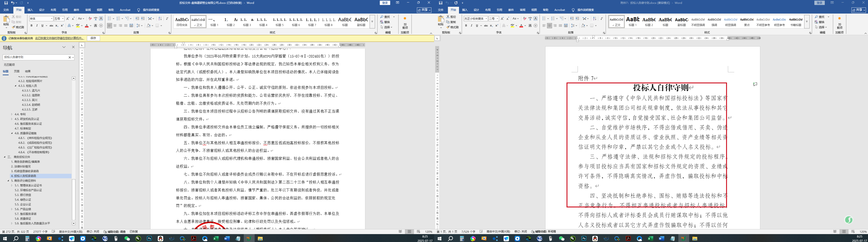Screen dimensions: 868x242
Task: Open the 审阅 tab in the left Word window
Action: tap(88, 10)
